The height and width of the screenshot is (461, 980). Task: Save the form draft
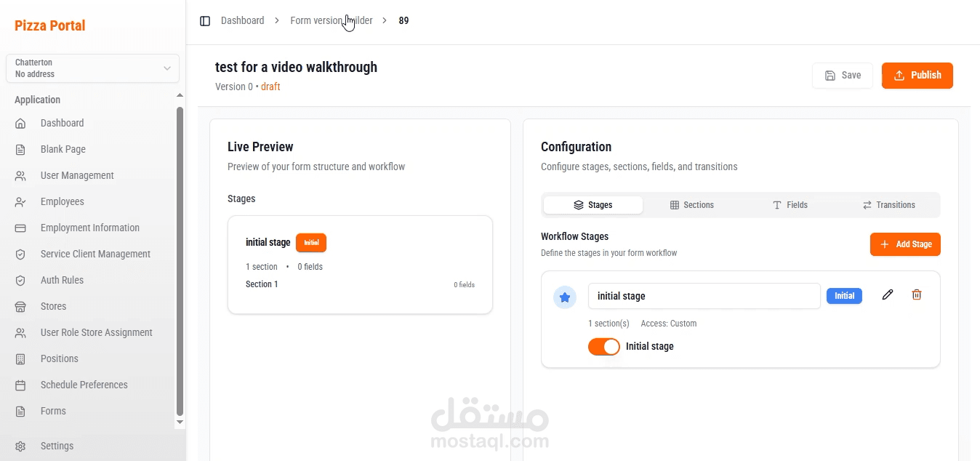[842, 75]
